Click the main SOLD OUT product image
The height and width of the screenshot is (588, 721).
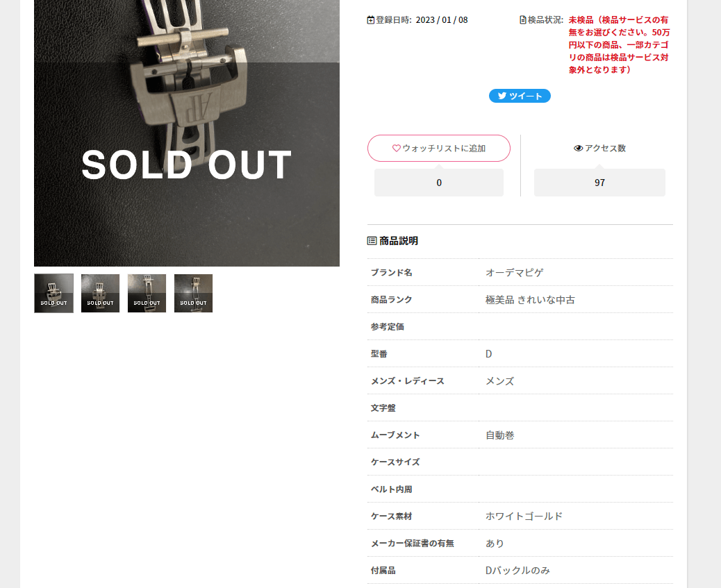187,133
